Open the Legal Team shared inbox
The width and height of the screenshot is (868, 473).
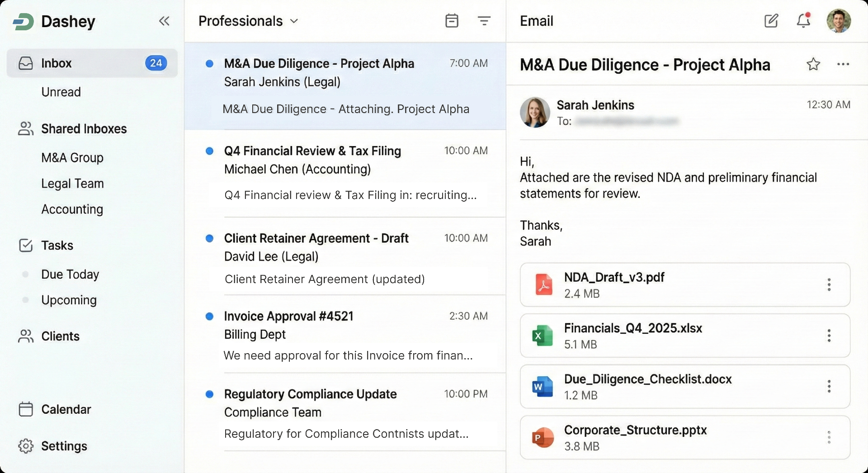[72, 184]
